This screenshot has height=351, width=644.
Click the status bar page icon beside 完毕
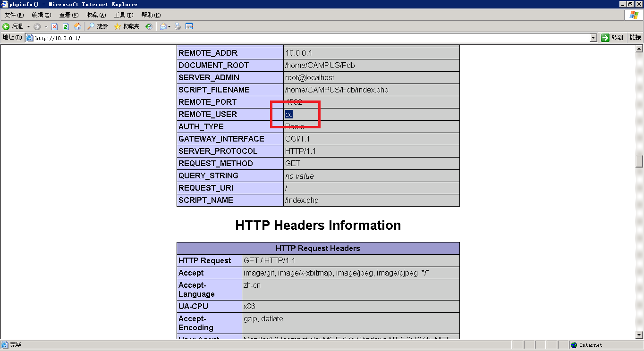click(5, 345)
